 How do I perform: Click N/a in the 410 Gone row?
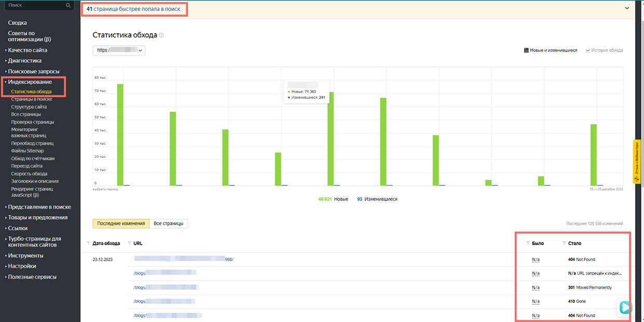point(536,301)
